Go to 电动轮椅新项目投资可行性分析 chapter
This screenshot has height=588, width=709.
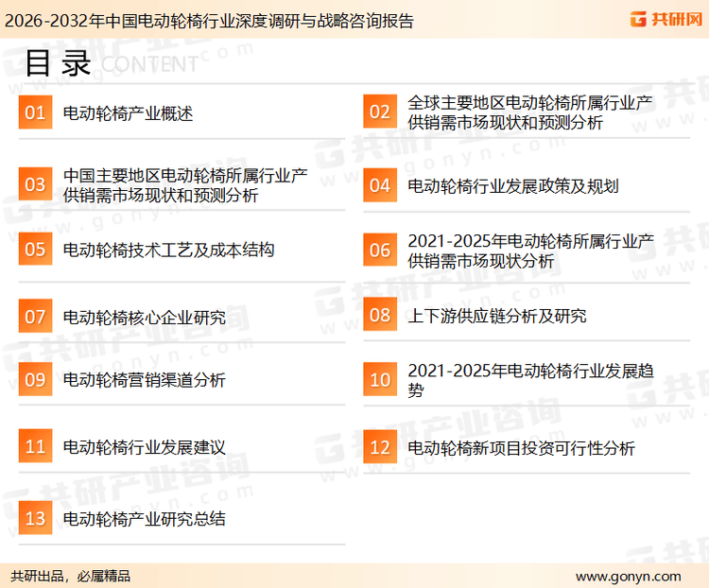pyautogui.click(x=521, y=447)
